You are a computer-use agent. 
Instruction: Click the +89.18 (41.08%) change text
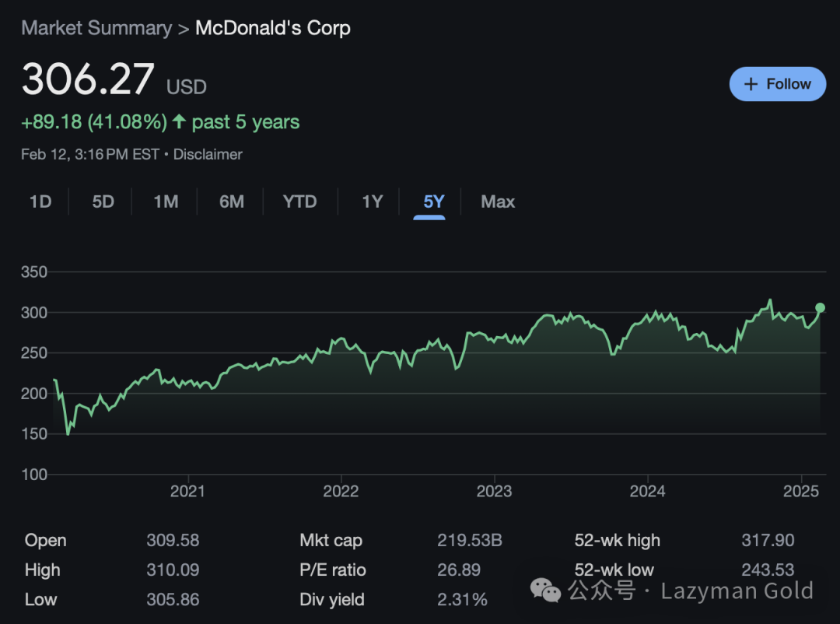(94, 122)
